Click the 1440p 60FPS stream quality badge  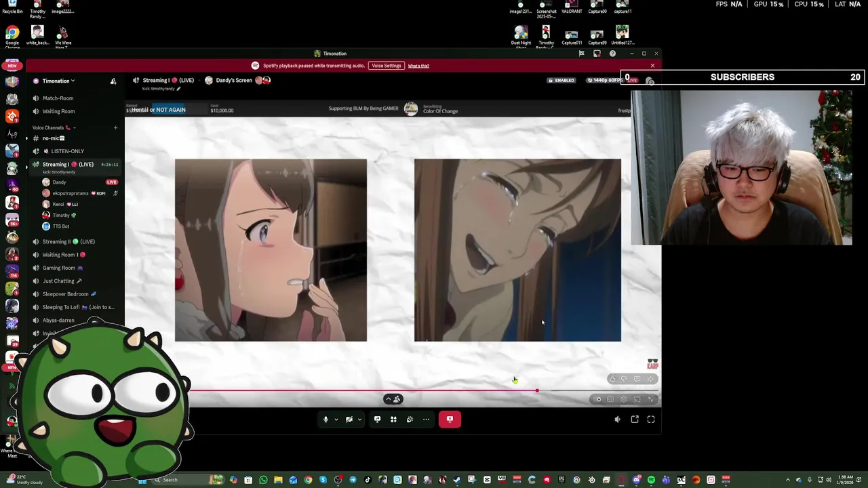606,81
